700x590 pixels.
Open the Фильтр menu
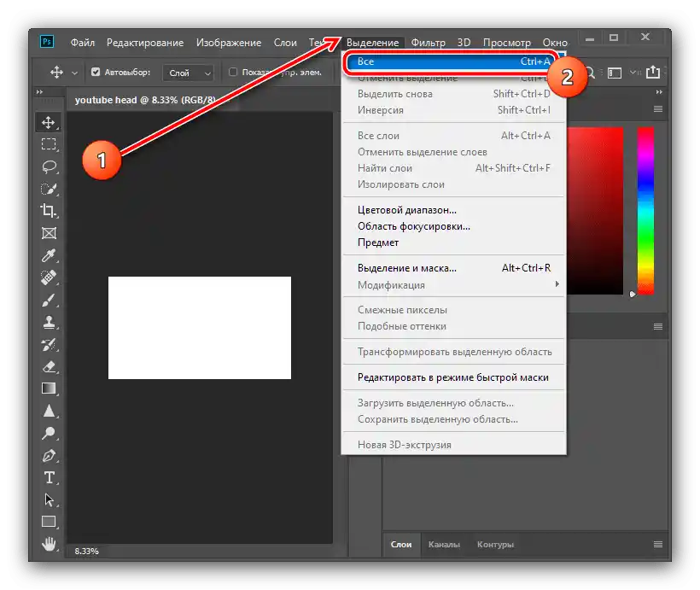click(x=429, y=43)
